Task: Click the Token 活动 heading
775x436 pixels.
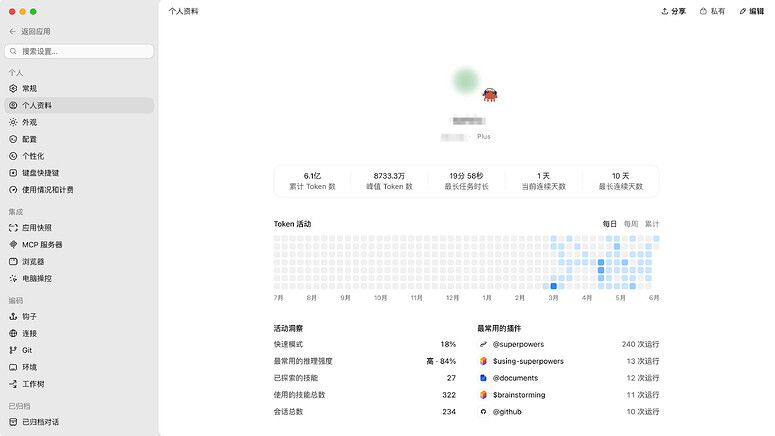Action: tap(292, 224)
